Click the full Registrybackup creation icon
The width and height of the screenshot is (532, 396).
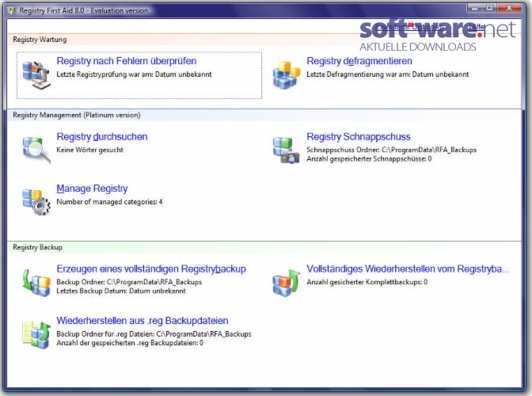pos(36,282)
